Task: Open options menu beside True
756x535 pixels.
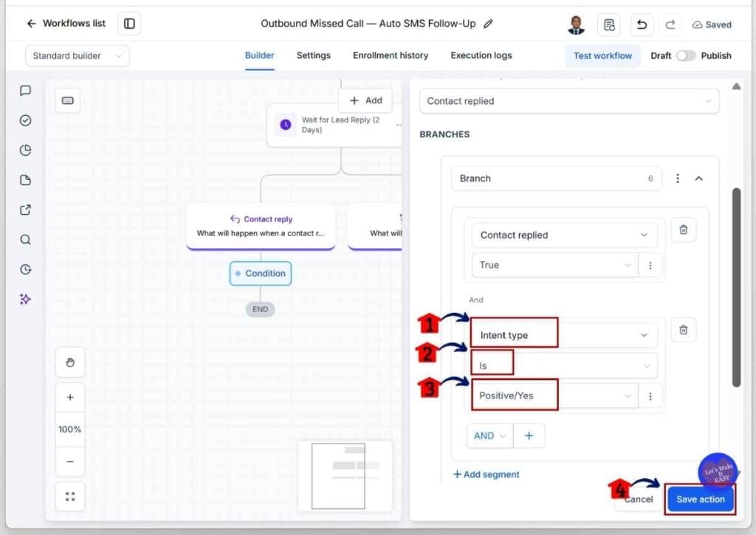Action: pyautogui.click(x=650, y=266)
